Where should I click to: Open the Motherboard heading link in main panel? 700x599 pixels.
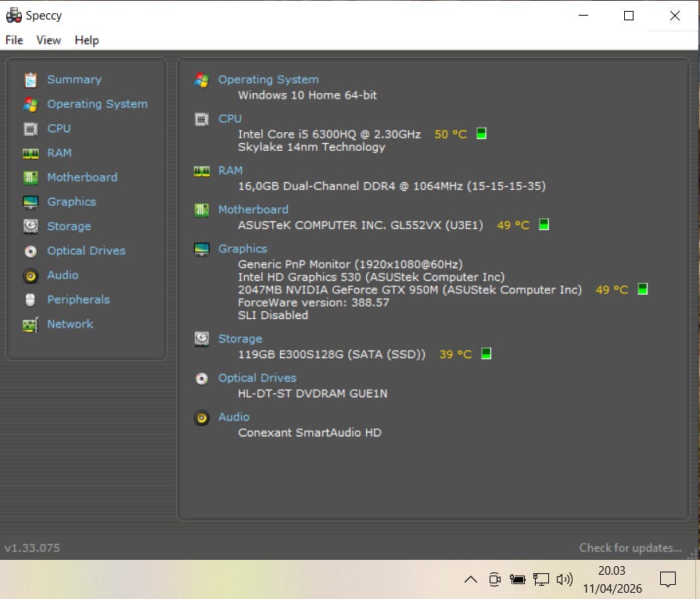pyautogui.click(x=253, y=210)
